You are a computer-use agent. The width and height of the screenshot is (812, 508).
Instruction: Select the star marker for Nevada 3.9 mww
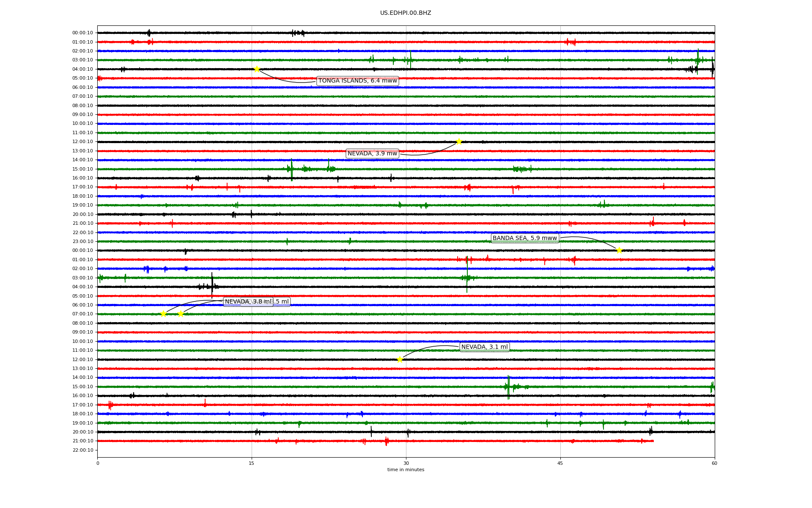[x=459, y=141]
